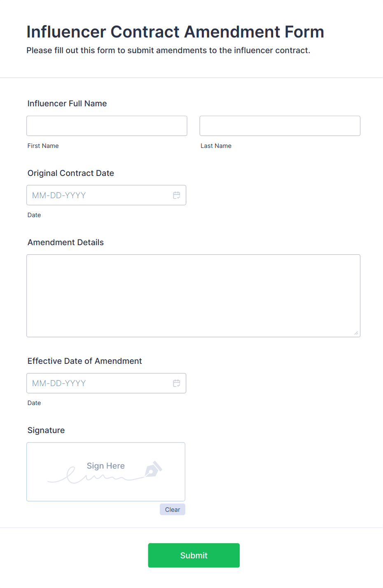Click the resize grip on Amendment Details textarea
383x588 pixels.
click(357, 333)
